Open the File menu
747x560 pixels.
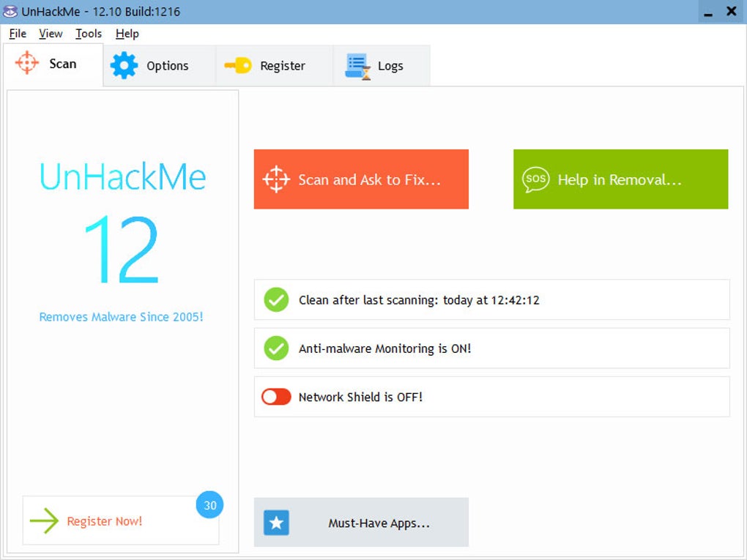coord(18,34)
